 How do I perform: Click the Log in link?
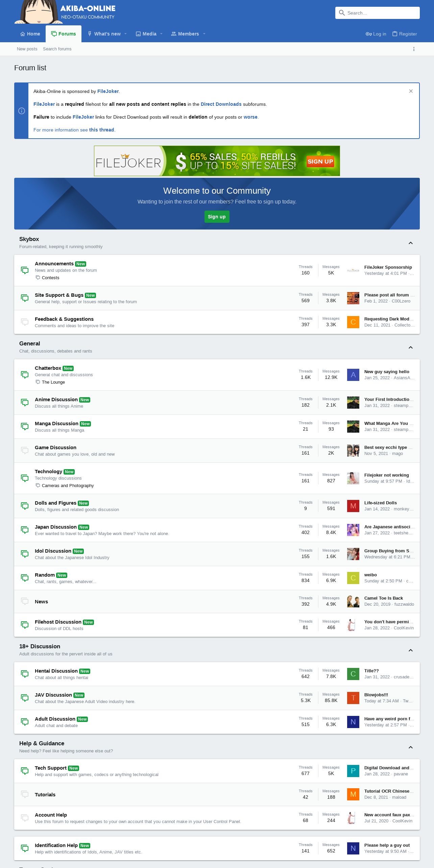tap(376, 34)
